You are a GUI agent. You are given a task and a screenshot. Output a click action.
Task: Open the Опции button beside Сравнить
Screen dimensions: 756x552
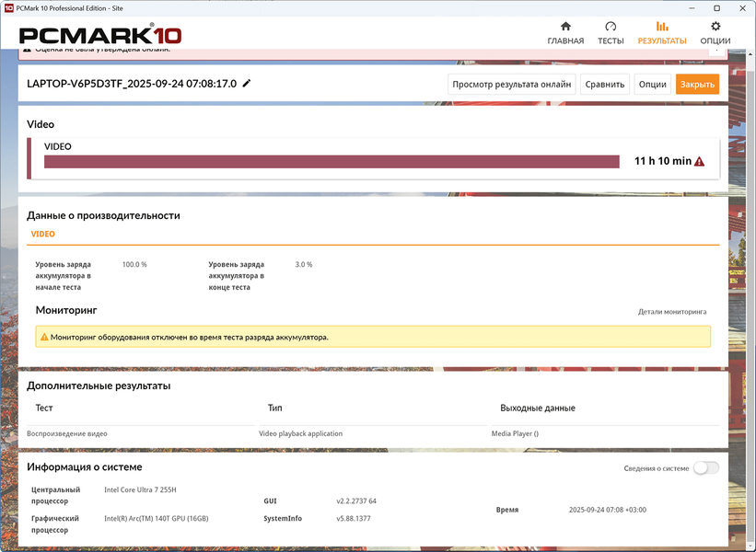pyautogui.click(x=652, y=85)
